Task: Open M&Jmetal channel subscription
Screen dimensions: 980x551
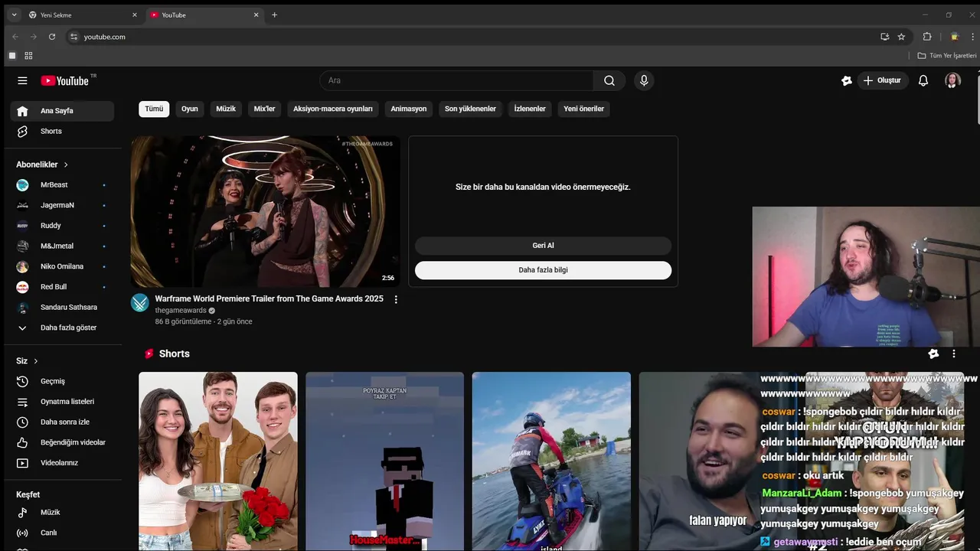Action: (x=62, y=246)
